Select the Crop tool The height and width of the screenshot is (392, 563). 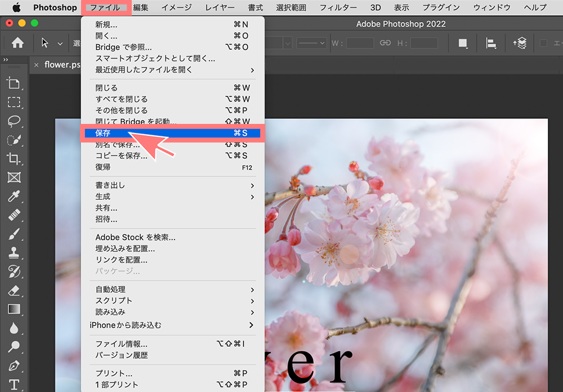tap(14, 158)
